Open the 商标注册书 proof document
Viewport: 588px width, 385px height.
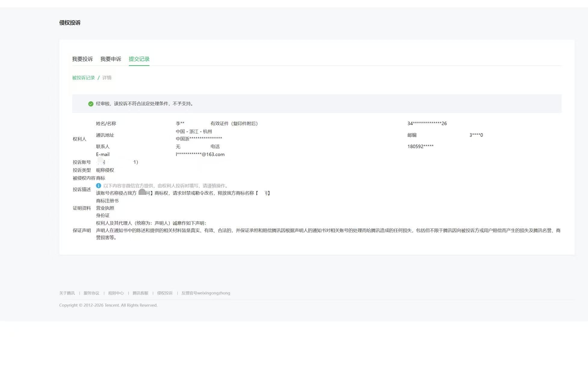107,201
